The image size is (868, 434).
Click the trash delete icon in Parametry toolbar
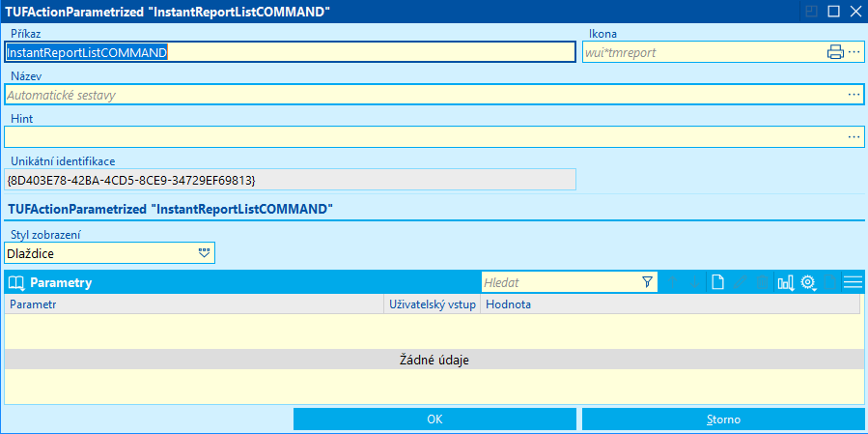pyautogui.click(x=762, y=282)
